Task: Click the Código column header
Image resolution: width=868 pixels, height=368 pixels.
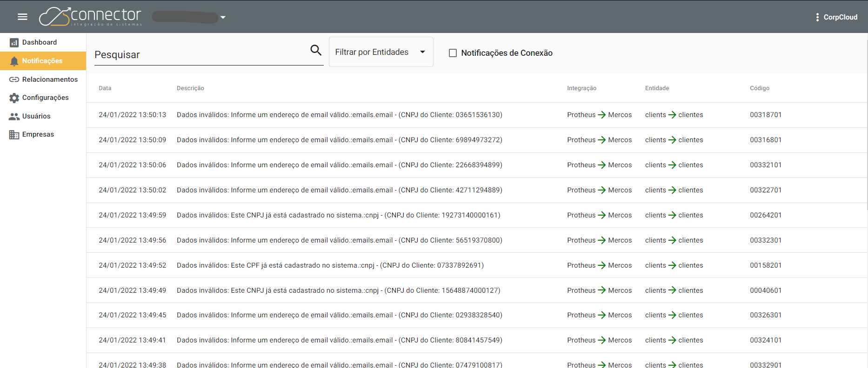Action: tap(760, 88)
